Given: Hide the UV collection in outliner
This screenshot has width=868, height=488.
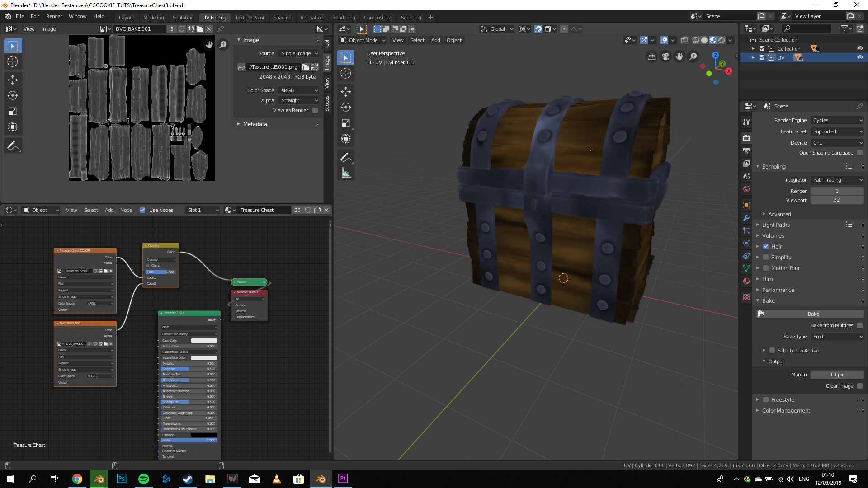Looking at the screenshot, I should 860,57.
